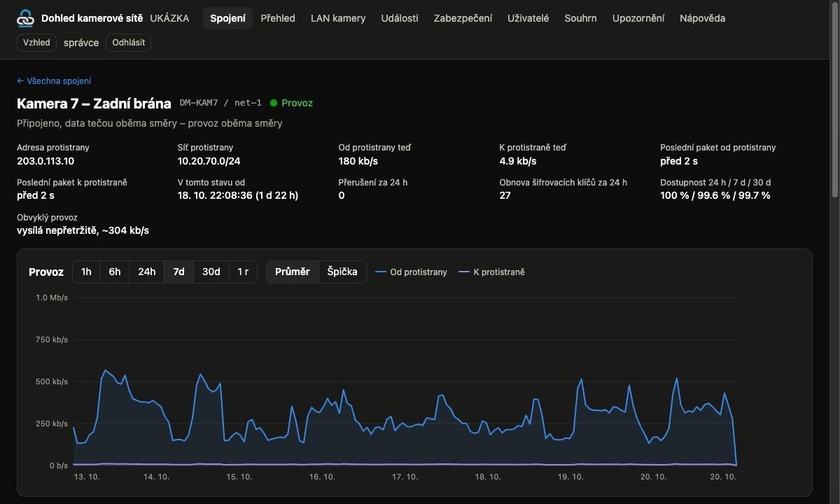Click the page vertical scrollbar
This screenshot has width=840, height=504.
click(x=835, y=98)
